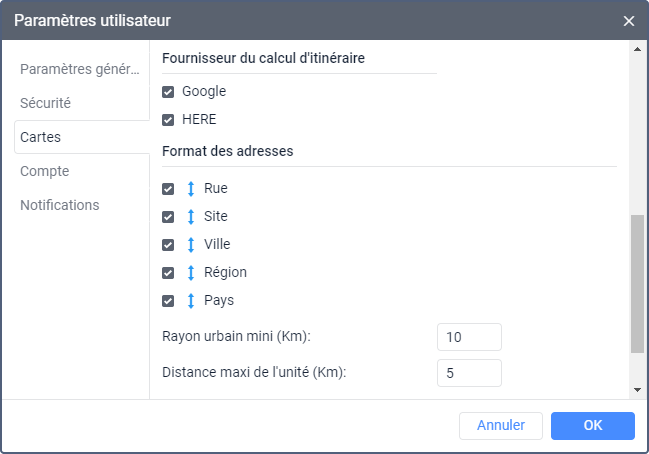Confirm settings with the OK button

593,425
